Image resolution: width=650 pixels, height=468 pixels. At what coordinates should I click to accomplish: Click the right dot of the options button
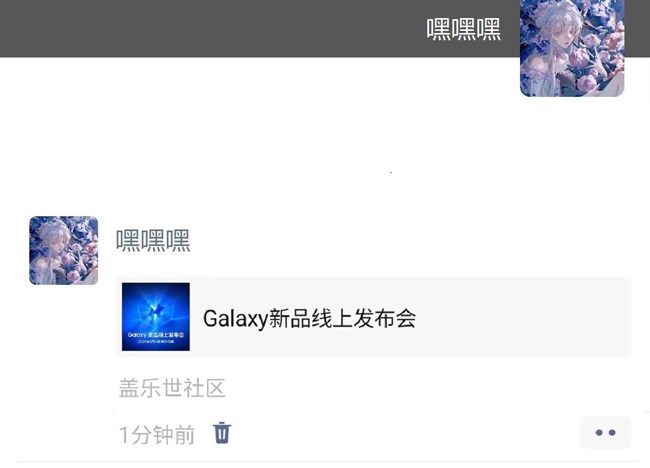[x=612, y=433]
